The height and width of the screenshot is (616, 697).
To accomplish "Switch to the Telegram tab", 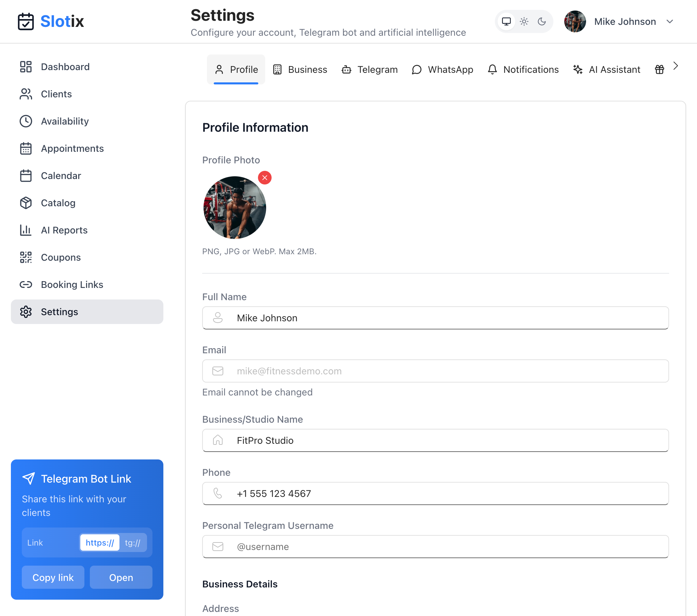I will click(369, 69).
